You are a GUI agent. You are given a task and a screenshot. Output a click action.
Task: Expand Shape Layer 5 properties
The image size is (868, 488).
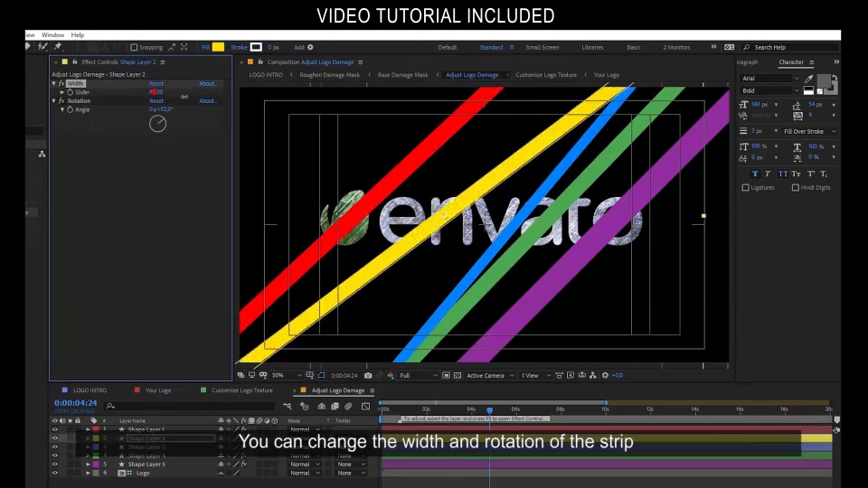coord(88,465)
